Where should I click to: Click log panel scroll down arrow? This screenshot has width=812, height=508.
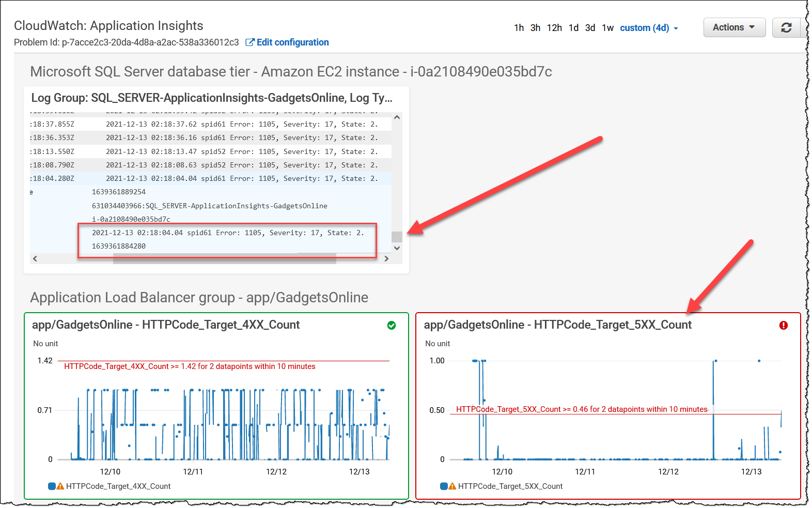point(397,248)
